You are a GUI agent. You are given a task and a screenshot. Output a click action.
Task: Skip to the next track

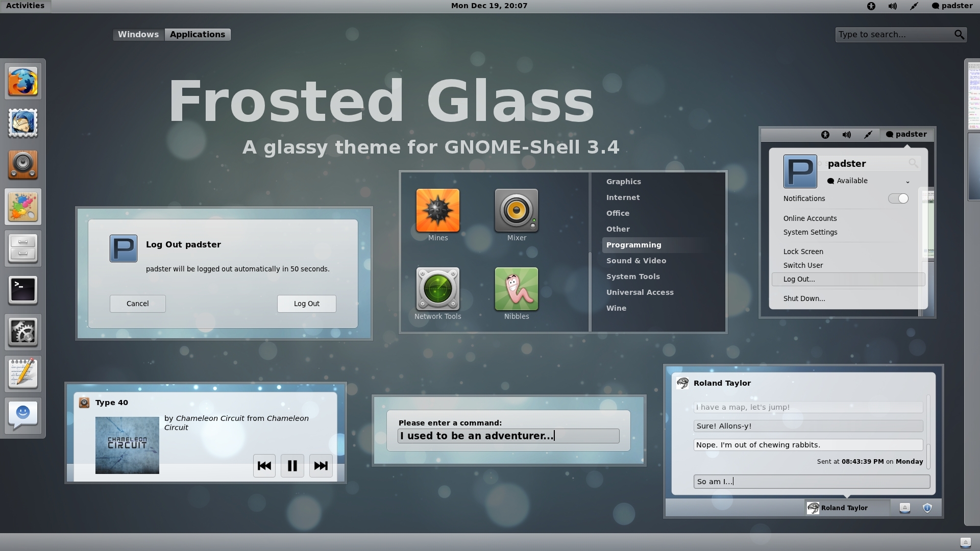tap(321, 466)
